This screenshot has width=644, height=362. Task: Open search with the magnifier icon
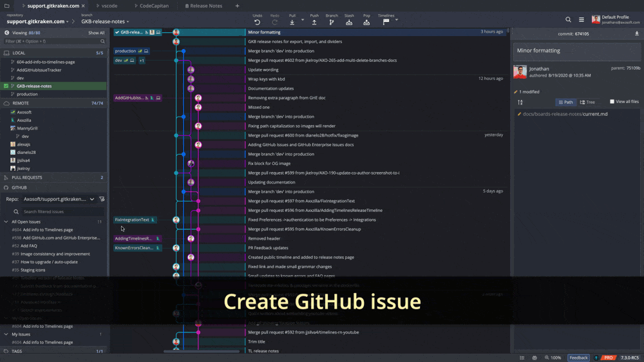568,20
